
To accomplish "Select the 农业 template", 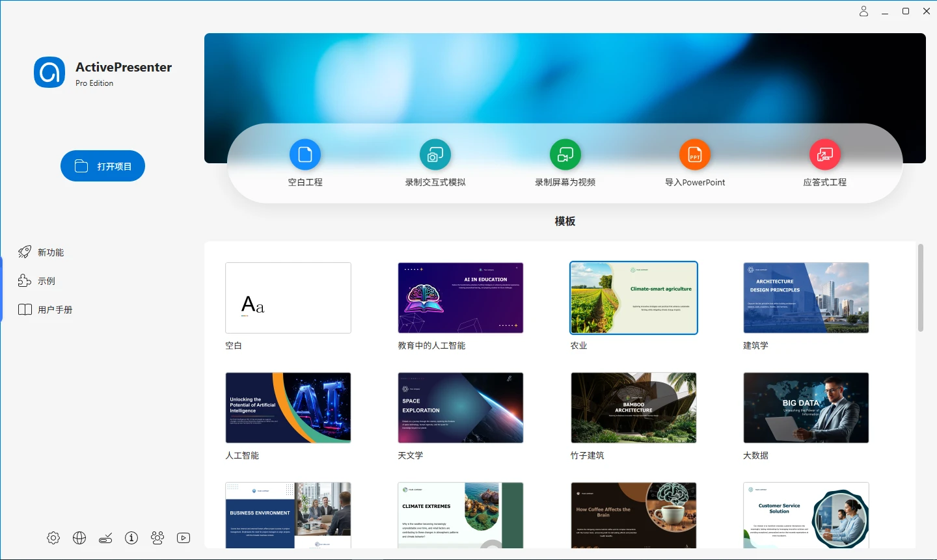I will pos(633,297).
